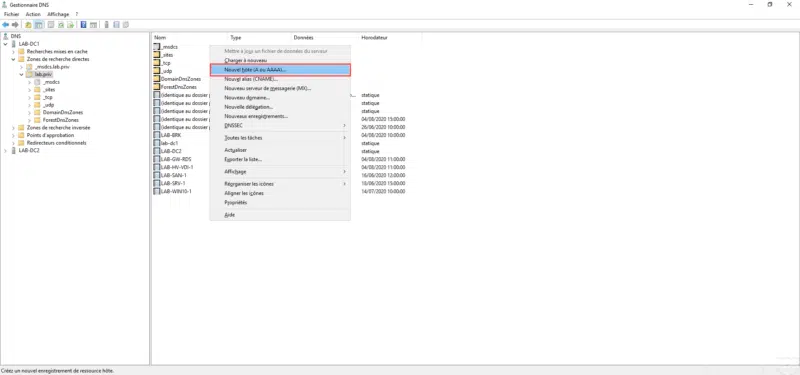Click the new server icon in the toolbar
Screen dimensions: 800x375
point(106,24)
